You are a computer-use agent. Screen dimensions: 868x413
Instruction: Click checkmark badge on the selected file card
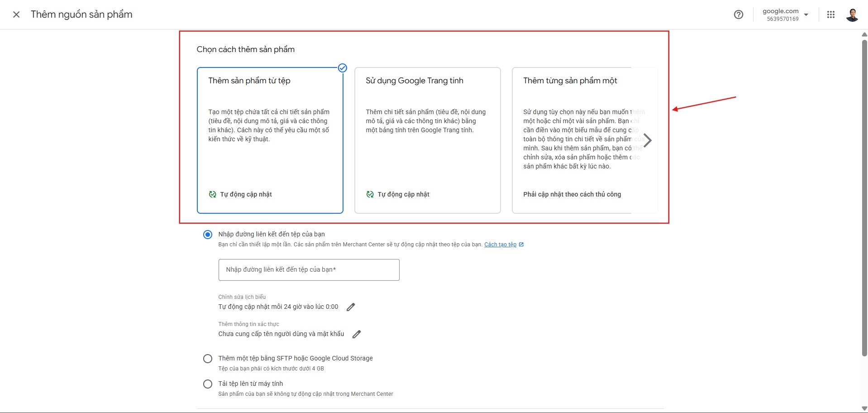[343, 68]
